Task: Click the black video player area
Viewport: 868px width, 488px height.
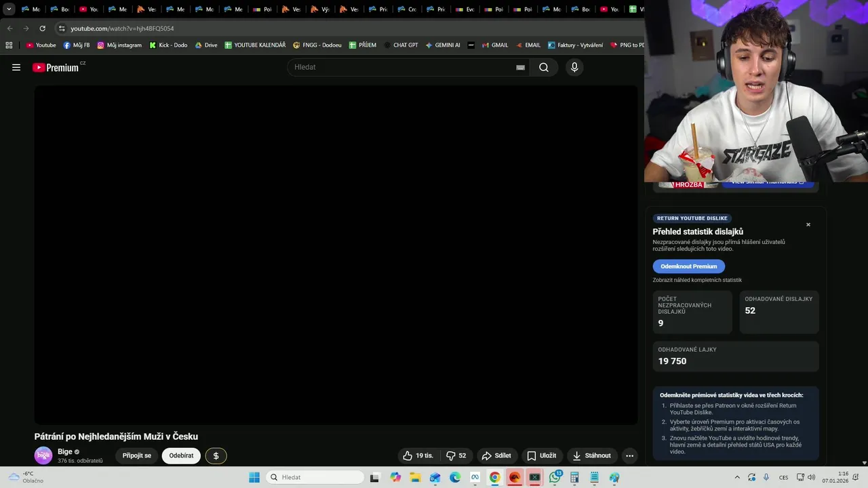Action: [x=336, y=255]
